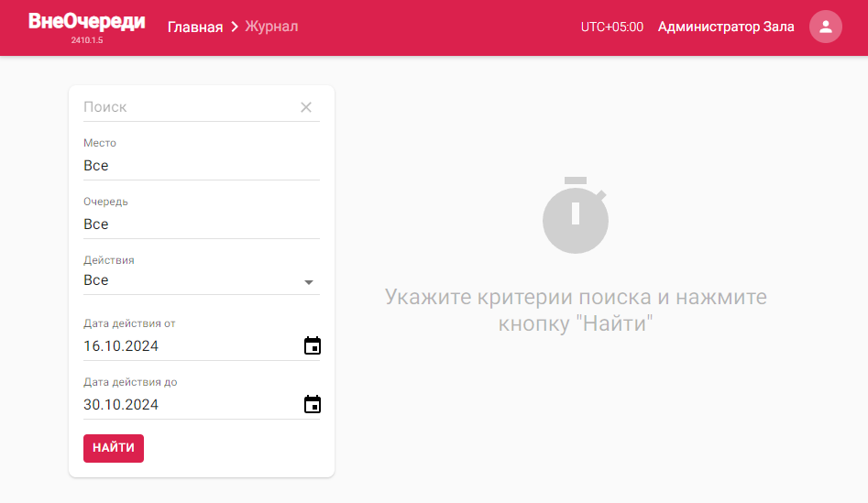Click the version number 2410.1.5
Image resolution: width=868 pixels, height=503 pixels.
pos(87,40)
